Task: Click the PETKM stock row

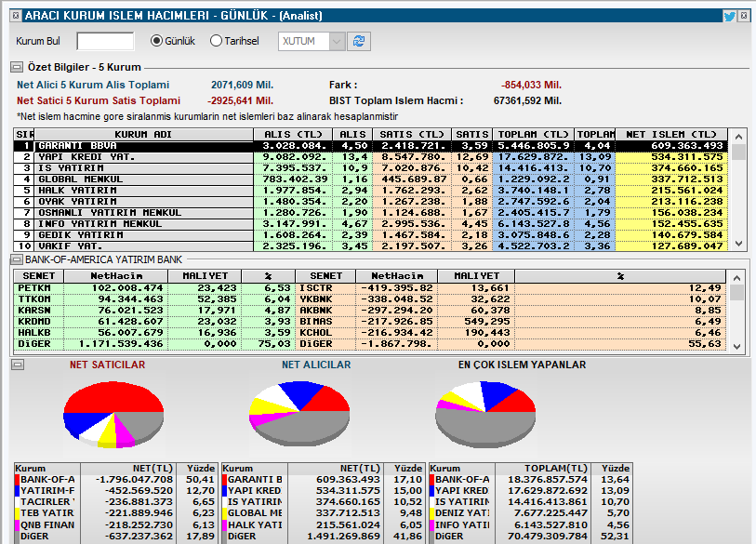Action: pyautogui.click(x=154, y=288)
